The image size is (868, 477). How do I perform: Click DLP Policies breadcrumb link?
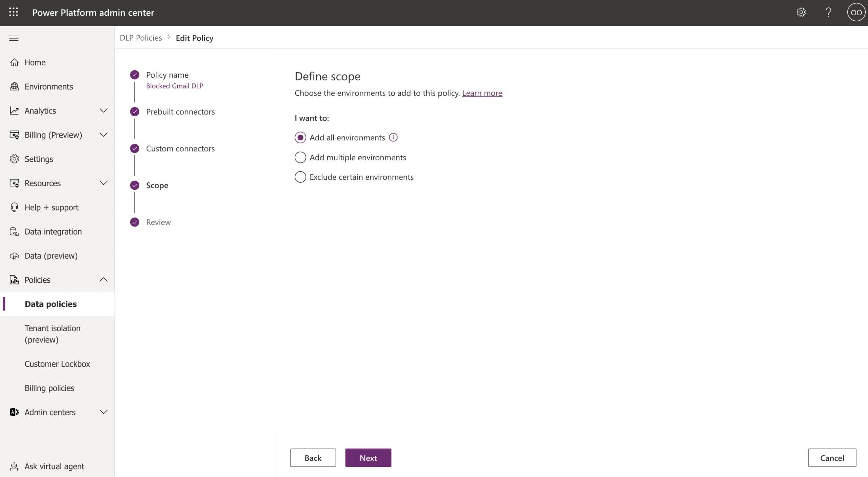pos(141,38)
